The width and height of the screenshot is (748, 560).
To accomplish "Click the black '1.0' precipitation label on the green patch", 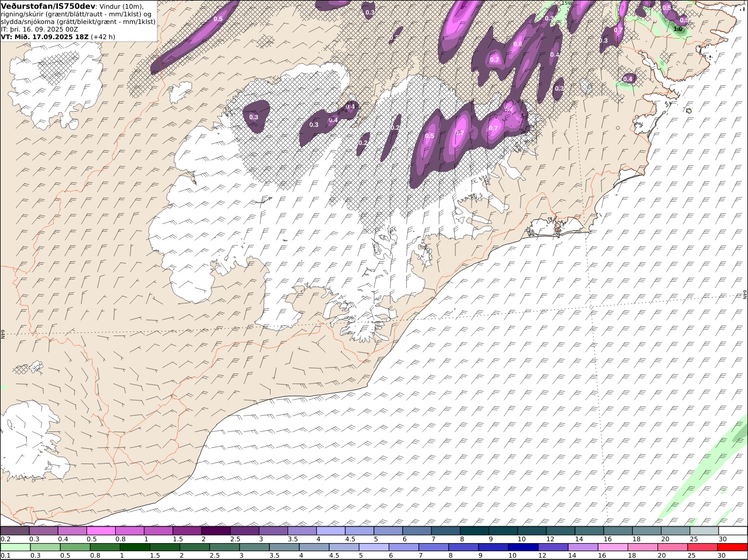I will tap(678, 29).
